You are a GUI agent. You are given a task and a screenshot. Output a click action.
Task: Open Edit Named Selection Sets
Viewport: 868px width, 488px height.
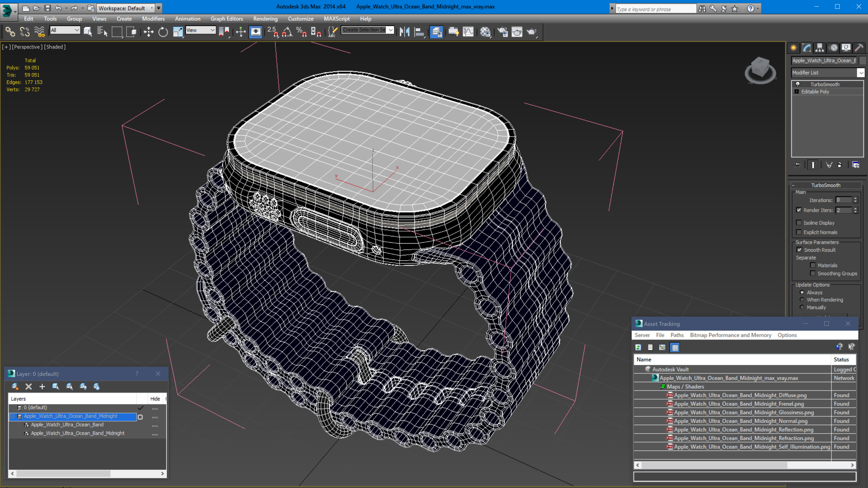[x=332, y=32]
